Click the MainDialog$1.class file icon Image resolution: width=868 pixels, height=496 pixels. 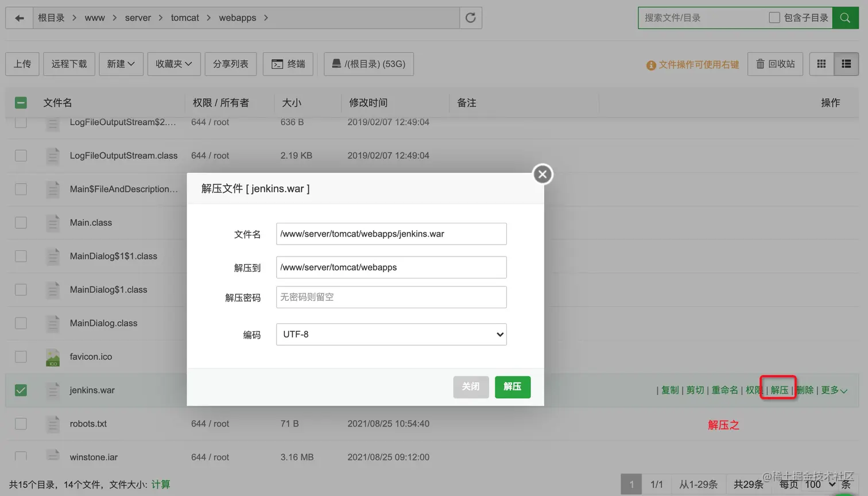coord(53,290)
